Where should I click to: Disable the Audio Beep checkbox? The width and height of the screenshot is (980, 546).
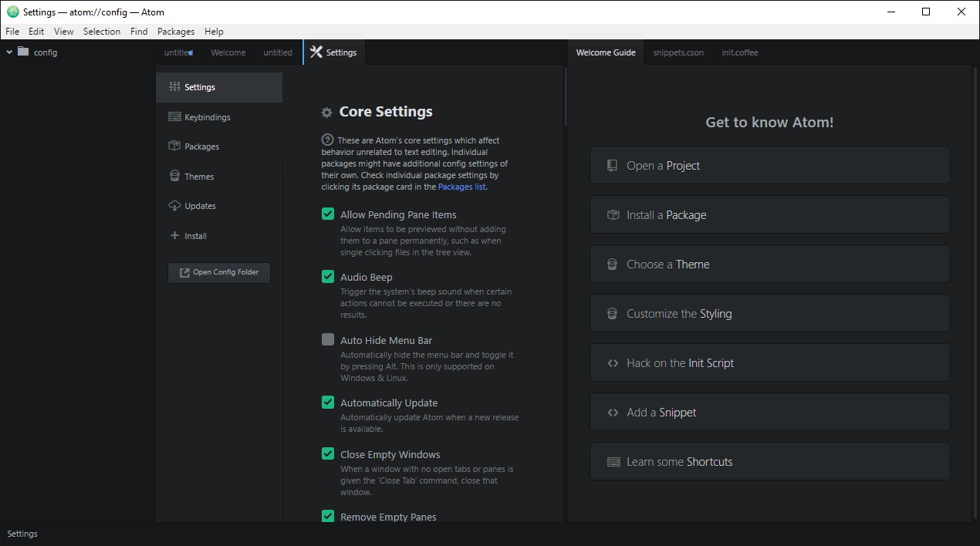327,276
